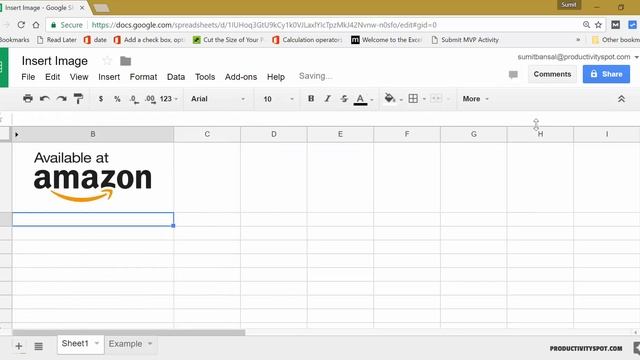Open the Read Later bookmark

point(57,40)
